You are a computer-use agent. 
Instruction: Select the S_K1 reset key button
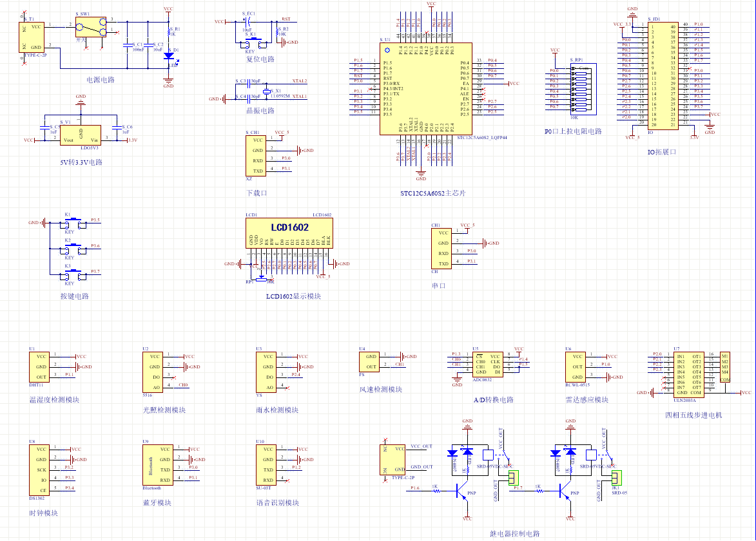255,43
